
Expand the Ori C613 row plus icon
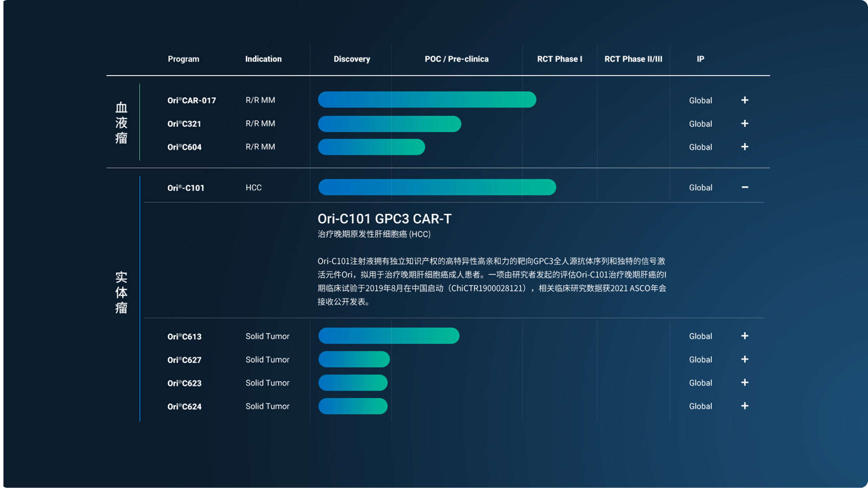click(x=745, y=336)
